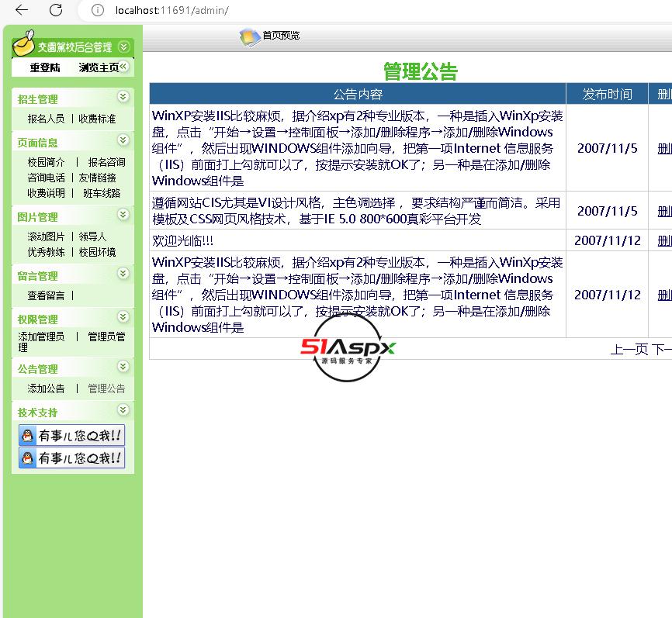The height and width of the screenshot is (618, 672).
Task: Open 优秀教练 image management
Action: (46, 252)
